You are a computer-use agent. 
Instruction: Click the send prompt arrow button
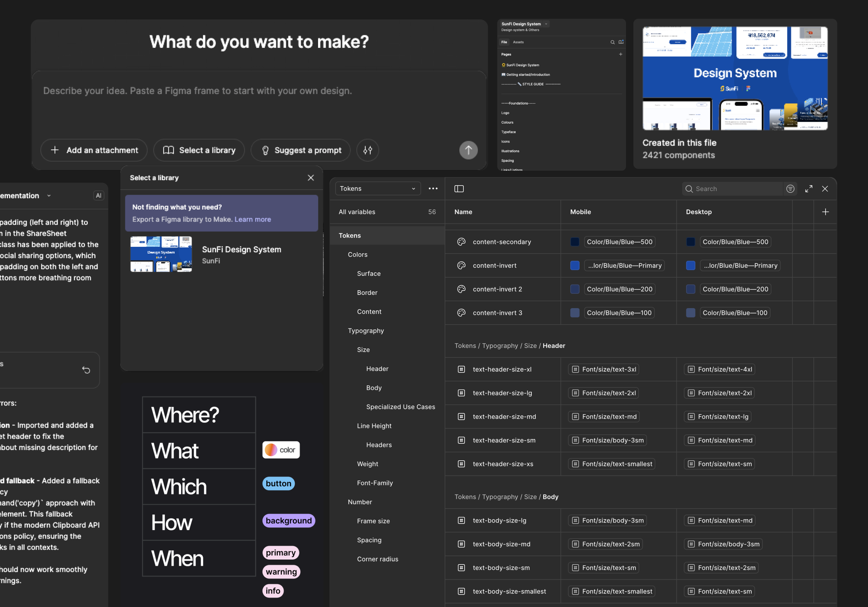(x=468, y=150)
